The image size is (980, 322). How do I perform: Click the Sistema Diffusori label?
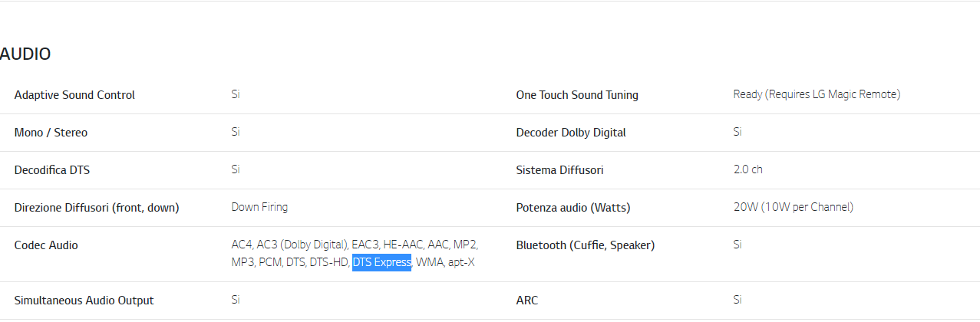click(x=559, y=170)
